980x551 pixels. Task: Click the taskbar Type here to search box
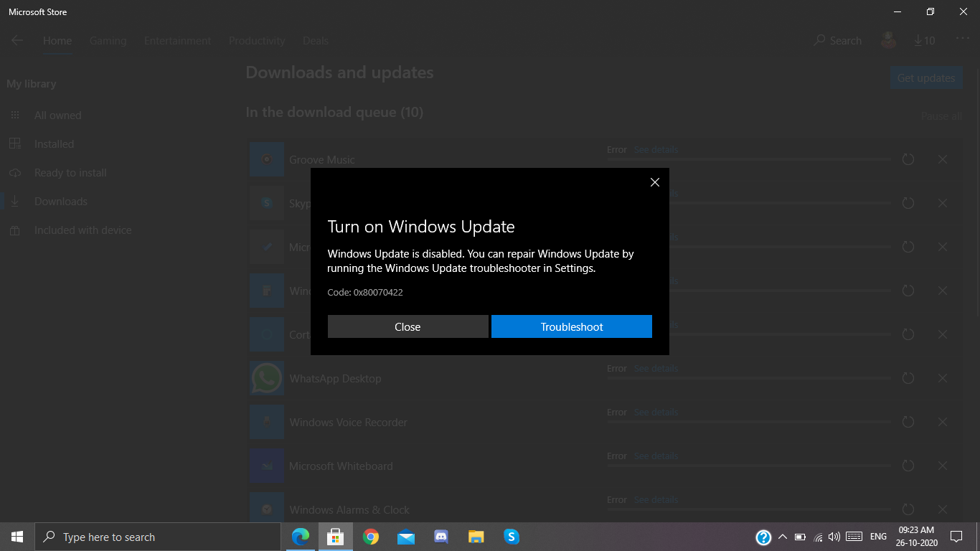pos(158,537)
